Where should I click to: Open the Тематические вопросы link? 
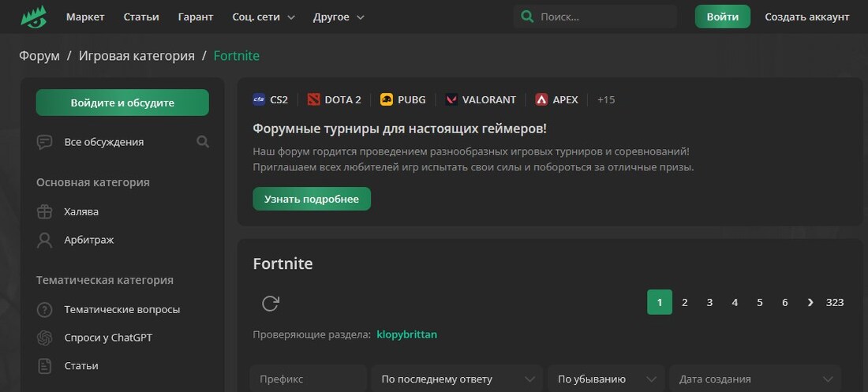point(122,309)
